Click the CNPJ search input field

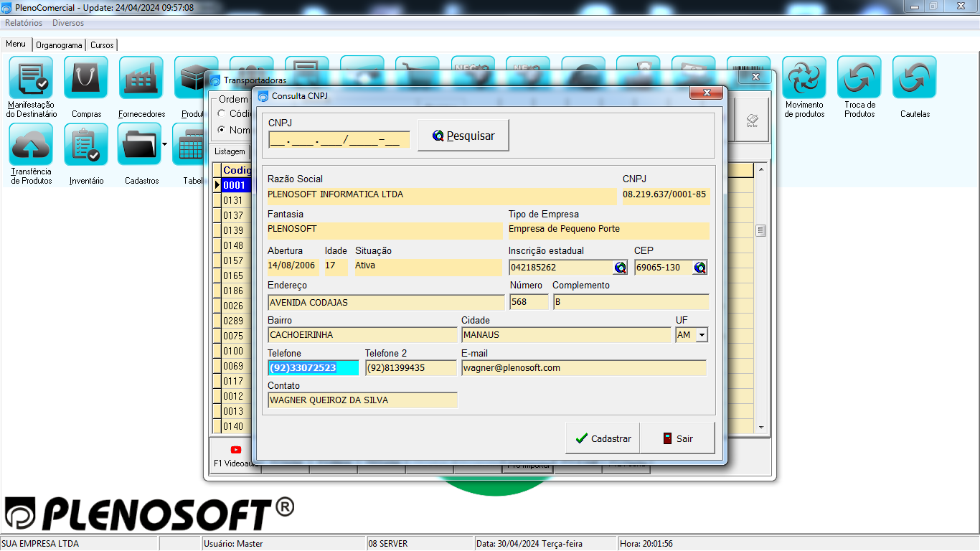pyautogui.click(x=339, y=140)
